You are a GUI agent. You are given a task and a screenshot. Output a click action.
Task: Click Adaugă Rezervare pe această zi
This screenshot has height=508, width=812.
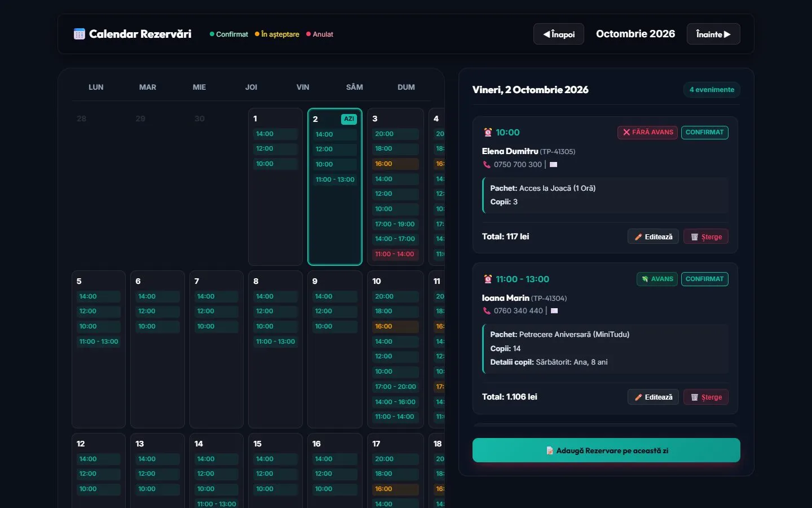(606, 450)
